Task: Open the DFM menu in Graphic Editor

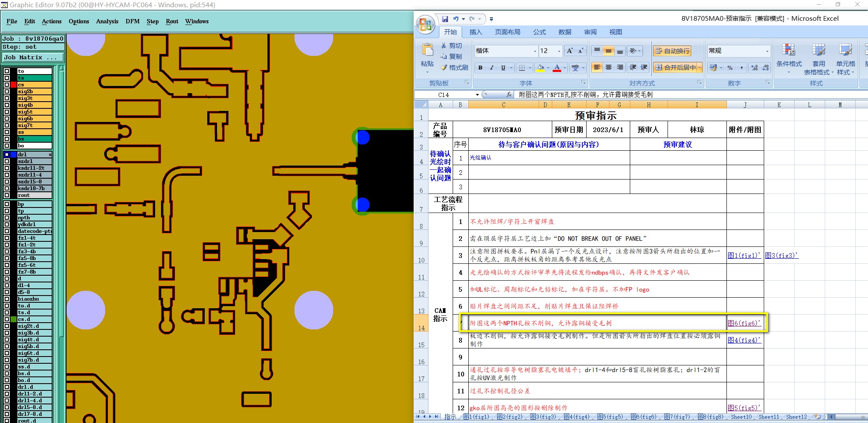Action: [x=133, y=21]
